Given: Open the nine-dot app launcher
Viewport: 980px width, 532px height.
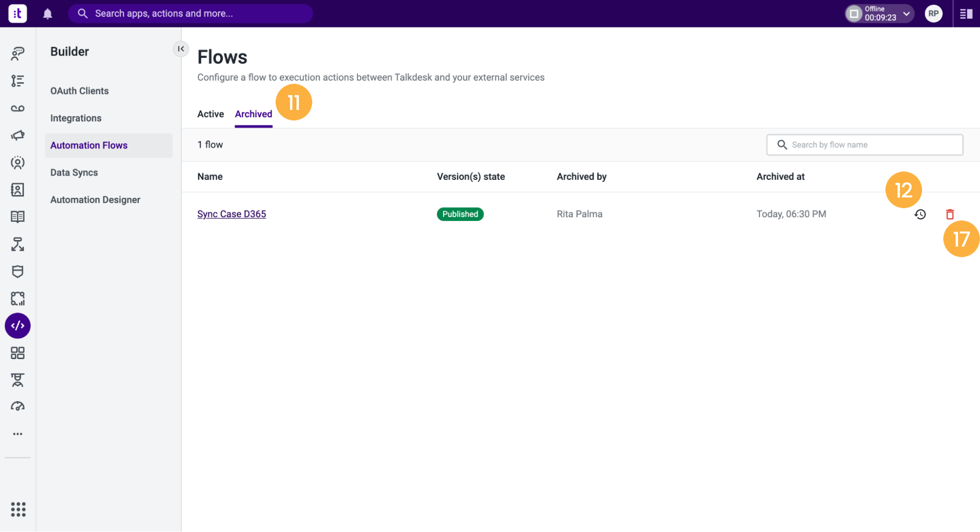Looking at the screenshot, I should [x=18, y=509].
